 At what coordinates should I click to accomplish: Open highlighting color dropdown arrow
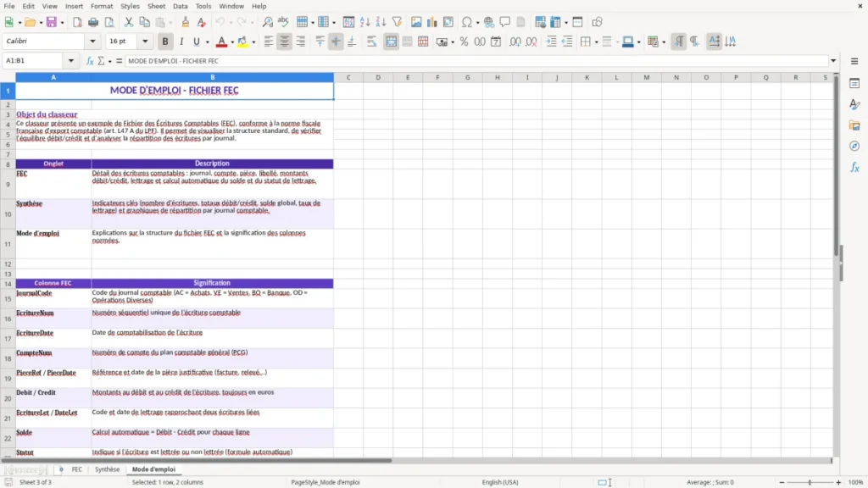coord(253,42)
